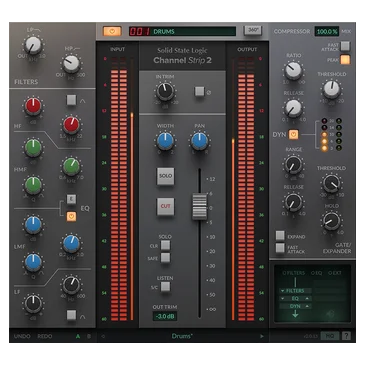Toggle the Listen S/C switch

point(165,287)
